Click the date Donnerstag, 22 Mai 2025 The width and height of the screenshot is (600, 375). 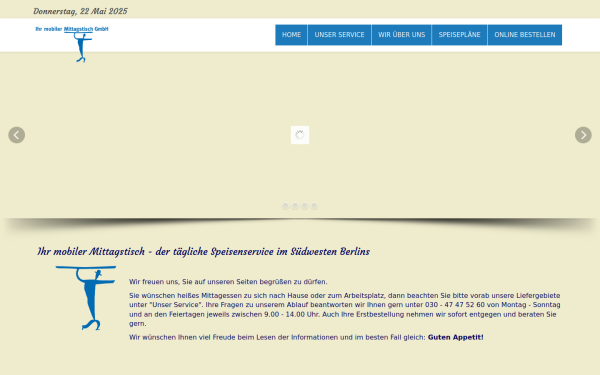point(80,11)
